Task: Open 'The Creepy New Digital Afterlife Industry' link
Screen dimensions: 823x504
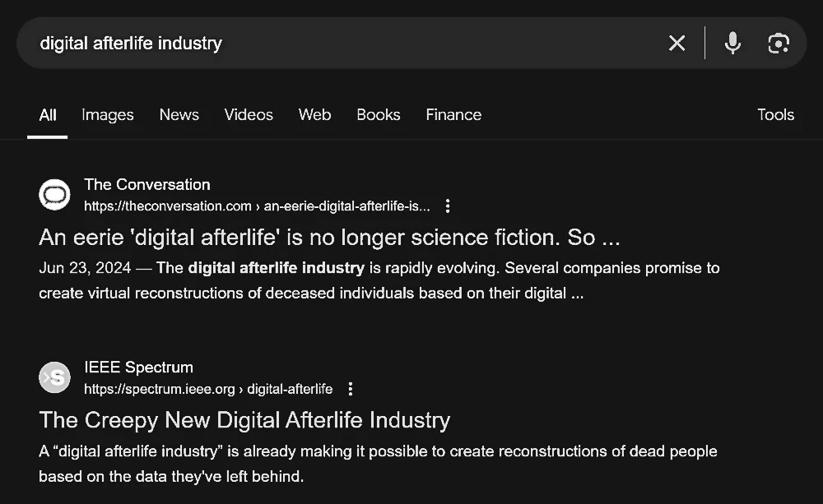Action: coord(244,420)
